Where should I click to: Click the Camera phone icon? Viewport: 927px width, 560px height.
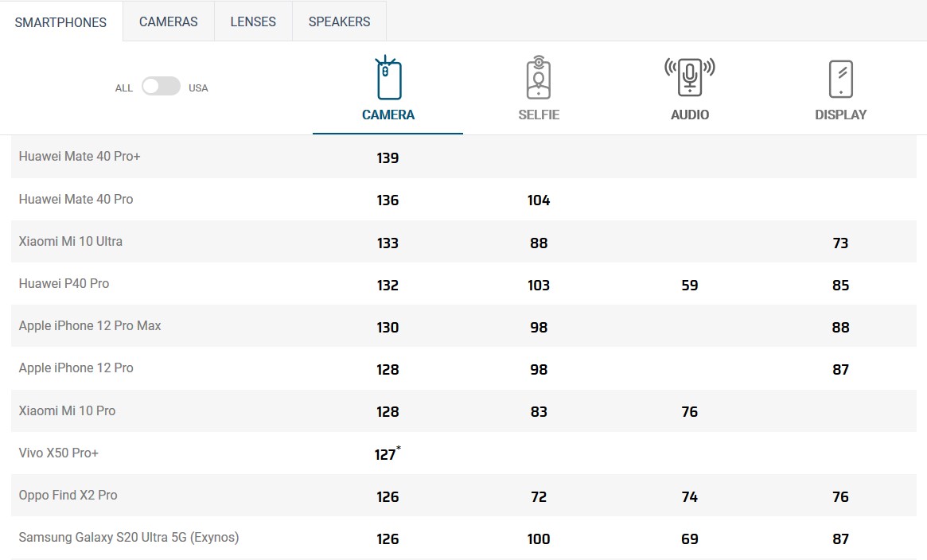[x=388, y=79]
